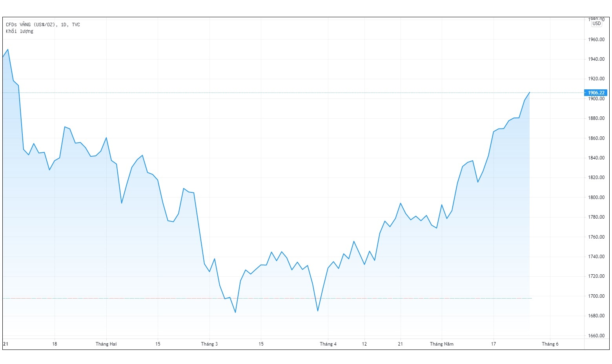The height and width of the screenshot is (364, 612).
Task: Click the 1660.00 price axis label
Action: (596, 336)
